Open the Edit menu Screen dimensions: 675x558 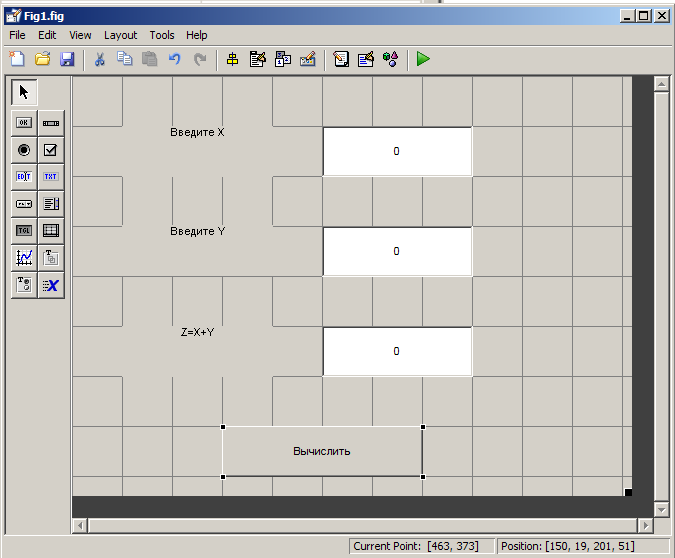[47, 35]
